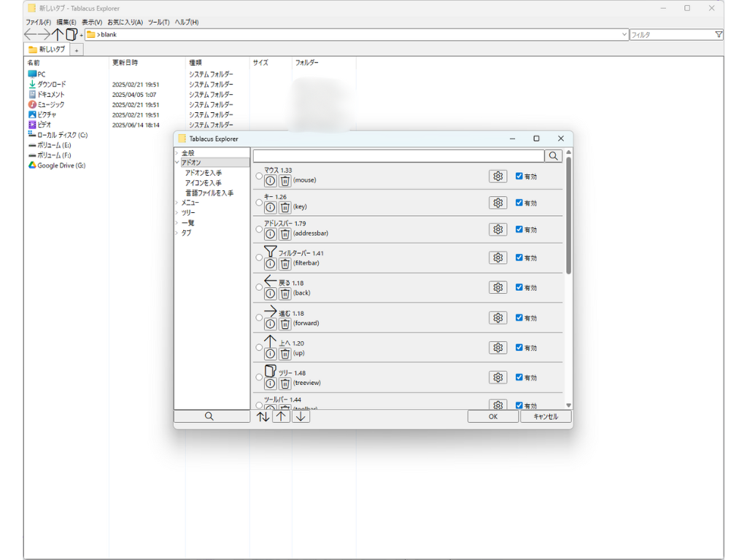The width and height of the screenshot is (747, 560).
Task: Click the add-on list vertical scrollbar
Action: [568, 219]
